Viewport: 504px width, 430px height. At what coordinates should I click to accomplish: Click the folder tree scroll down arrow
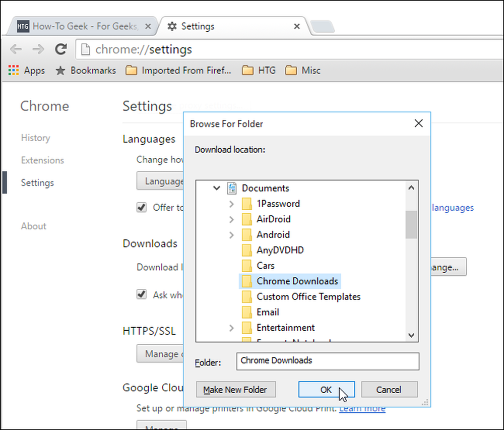click(x=411, y=335)
